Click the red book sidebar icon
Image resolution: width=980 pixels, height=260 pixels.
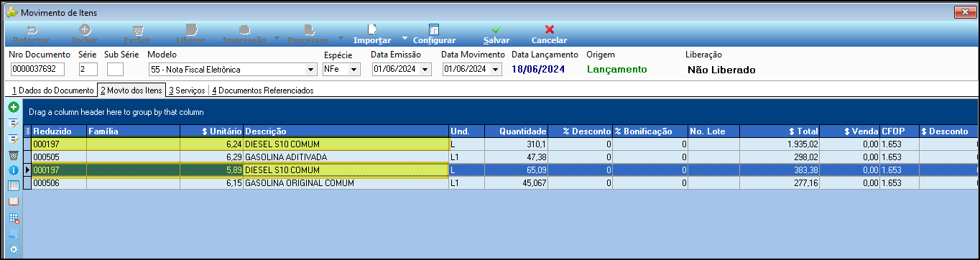[x=13, y=202]
